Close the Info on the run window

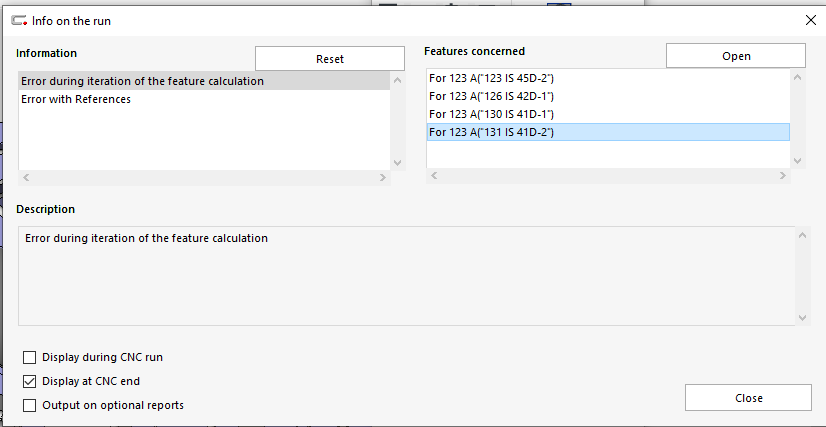click(809, 19)
